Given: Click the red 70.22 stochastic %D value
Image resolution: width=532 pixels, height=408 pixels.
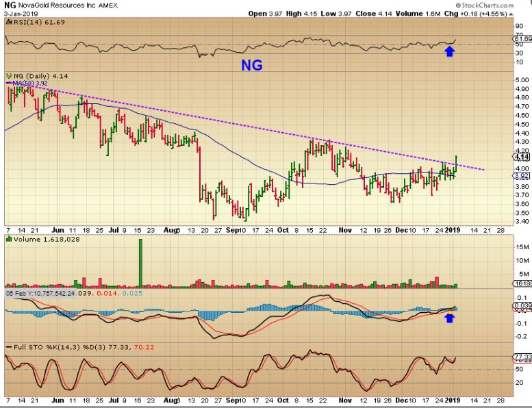Looking at the screenshot, I should coord(144,347).
